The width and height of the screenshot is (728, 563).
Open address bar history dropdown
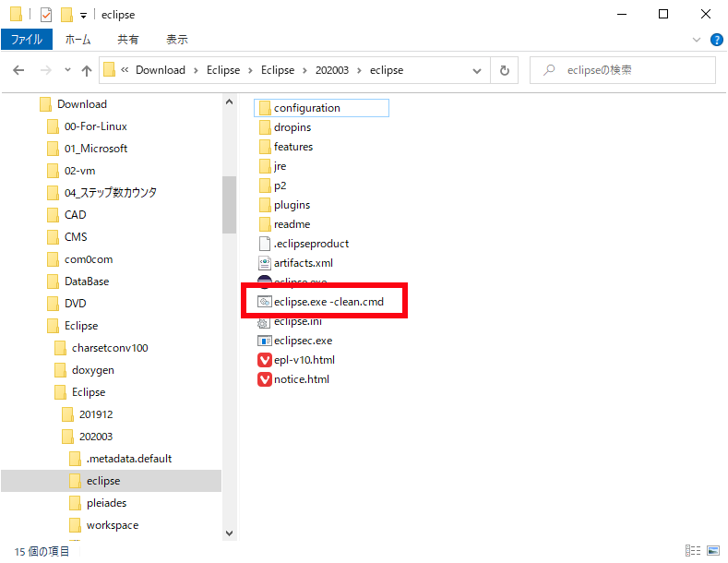(x=477, y=71)
